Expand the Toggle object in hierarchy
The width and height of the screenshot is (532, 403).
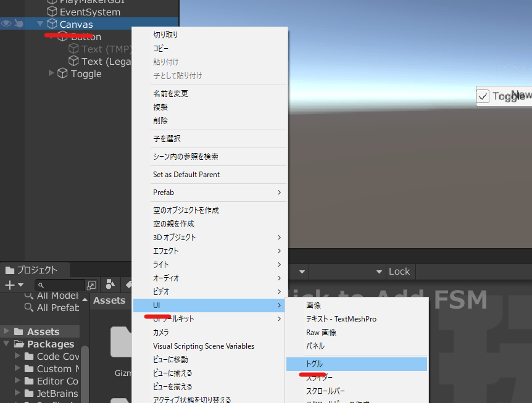click(51, 73)
